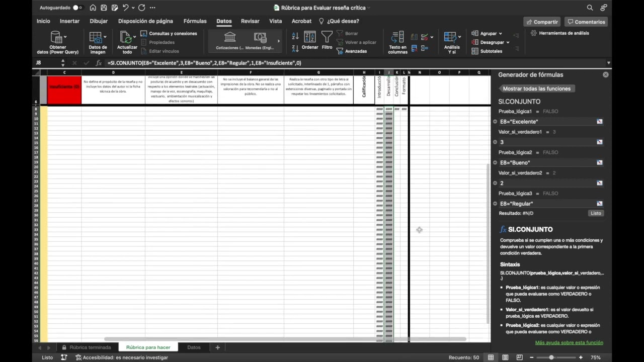Viewport: 644px width, 362px height.
Task: Switch to the Dibujar tab
Action: click(x=99, y=21)
